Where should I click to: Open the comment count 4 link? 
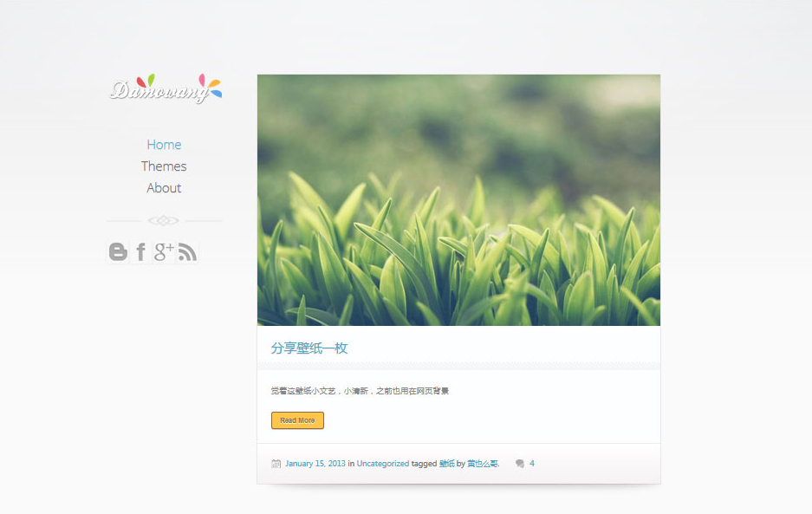pos(532,463)
